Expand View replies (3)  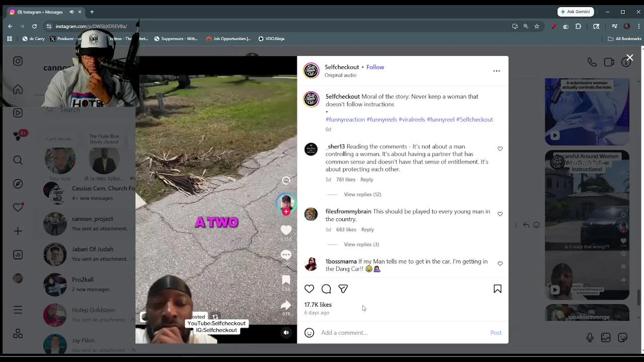tap(361, 244)
